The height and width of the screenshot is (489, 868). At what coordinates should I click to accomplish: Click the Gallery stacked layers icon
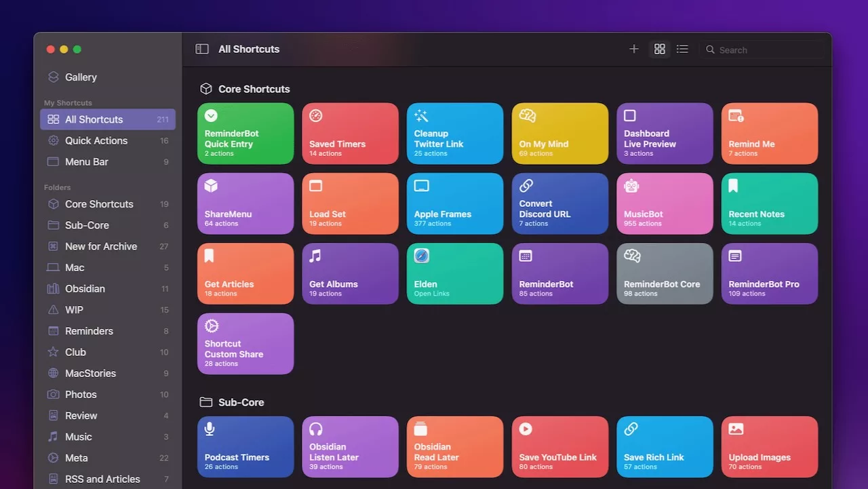click(x=53, y=77)
